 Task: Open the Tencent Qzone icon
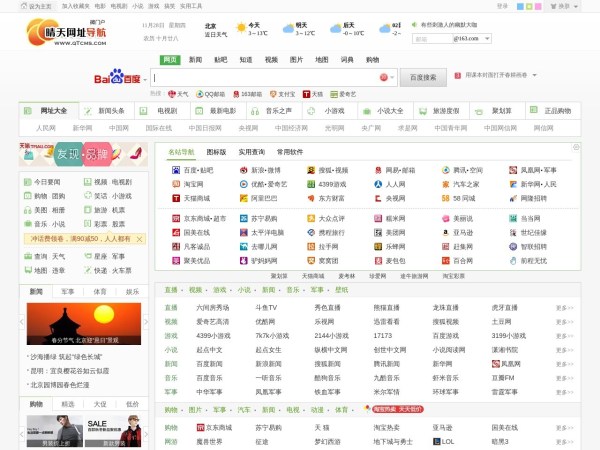pos(445,170)
